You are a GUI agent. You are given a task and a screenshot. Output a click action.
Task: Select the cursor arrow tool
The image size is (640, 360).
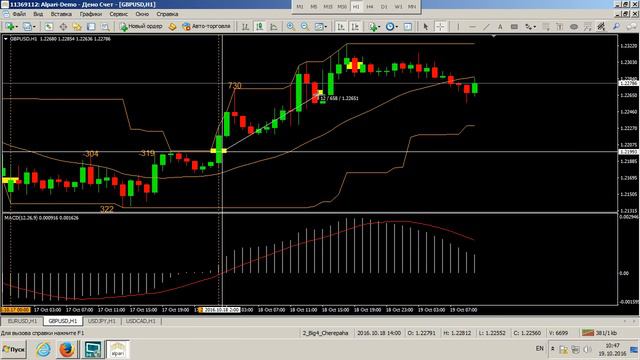point(426,27)
